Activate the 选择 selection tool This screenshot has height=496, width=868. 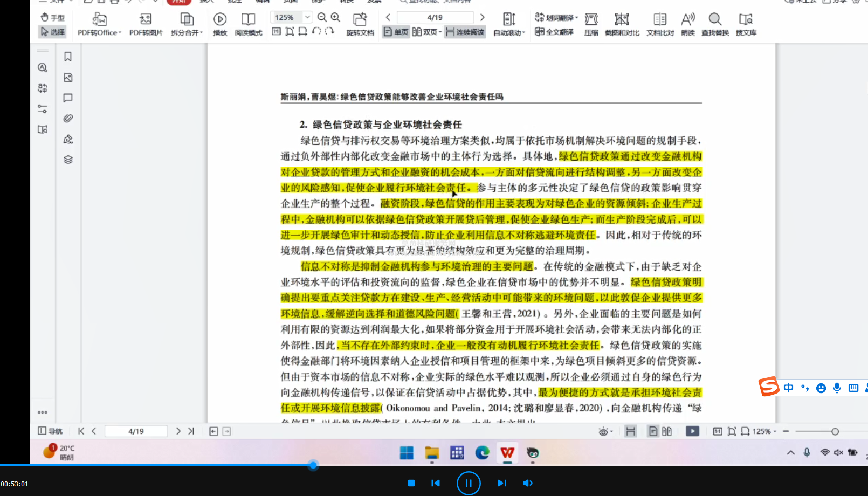coord(52,32)
